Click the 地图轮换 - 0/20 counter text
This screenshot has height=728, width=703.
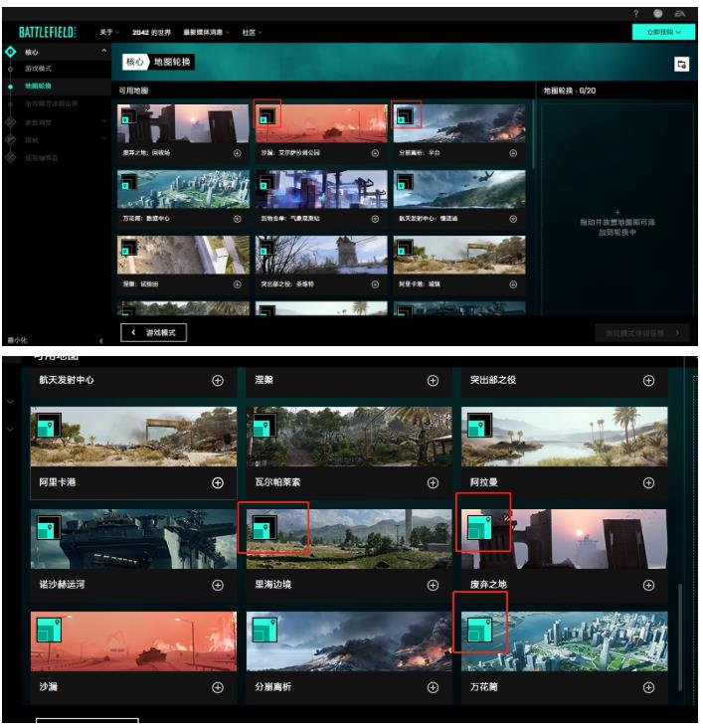tap(570, 91)
